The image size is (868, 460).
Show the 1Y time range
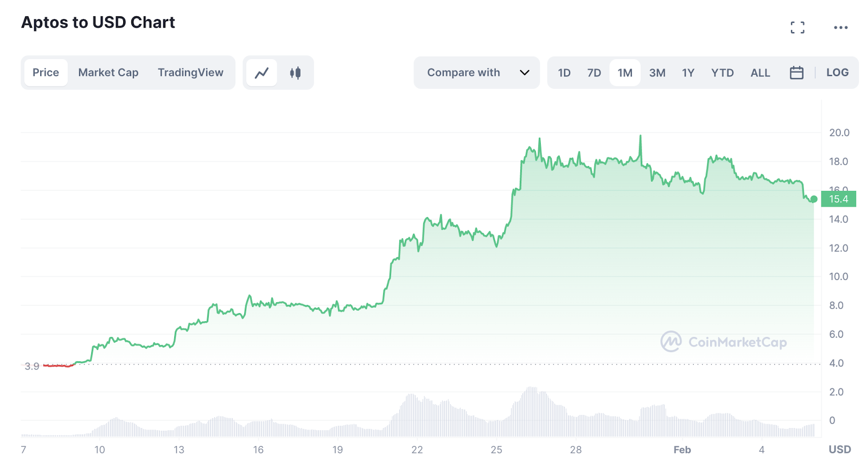688,73
